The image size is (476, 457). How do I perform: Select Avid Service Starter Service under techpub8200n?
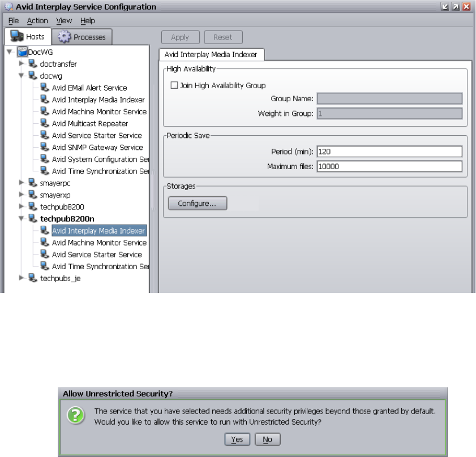coord(97,255)
